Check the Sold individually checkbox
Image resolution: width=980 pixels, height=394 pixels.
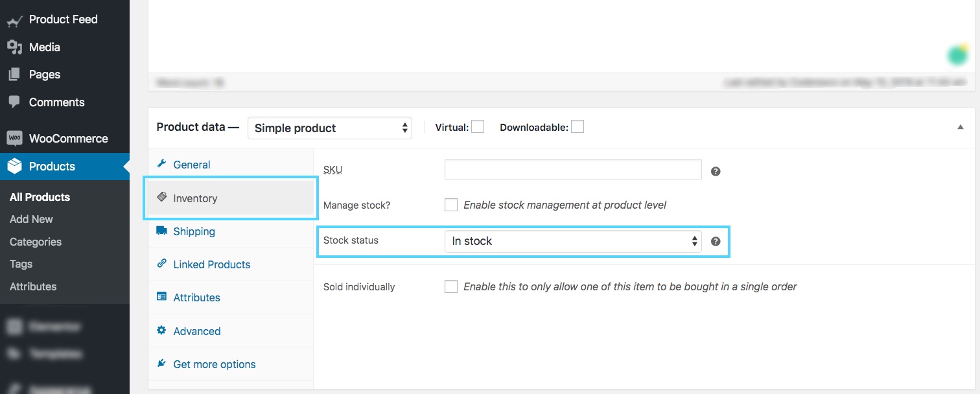point(451,286)
